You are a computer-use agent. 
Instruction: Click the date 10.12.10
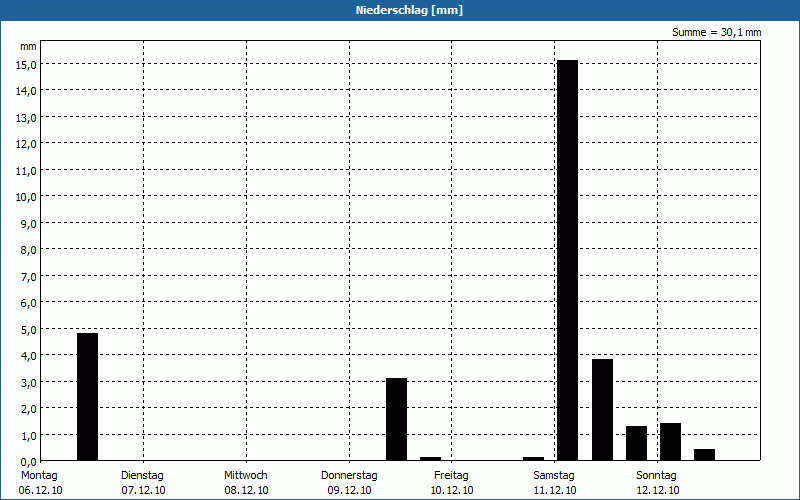452,491
